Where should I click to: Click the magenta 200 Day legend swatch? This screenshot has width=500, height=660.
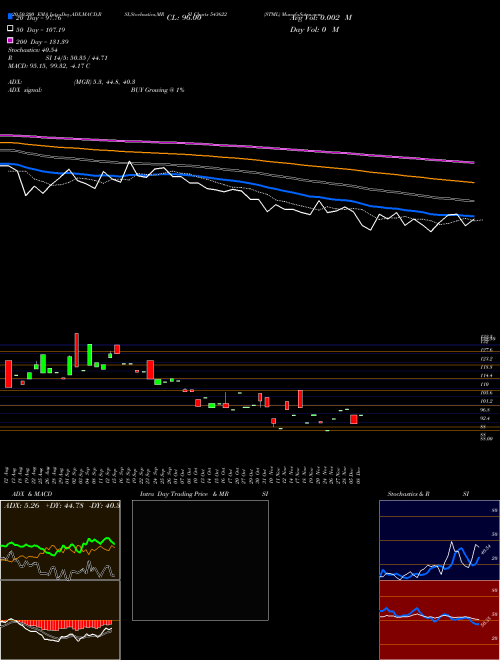point(10,41)
